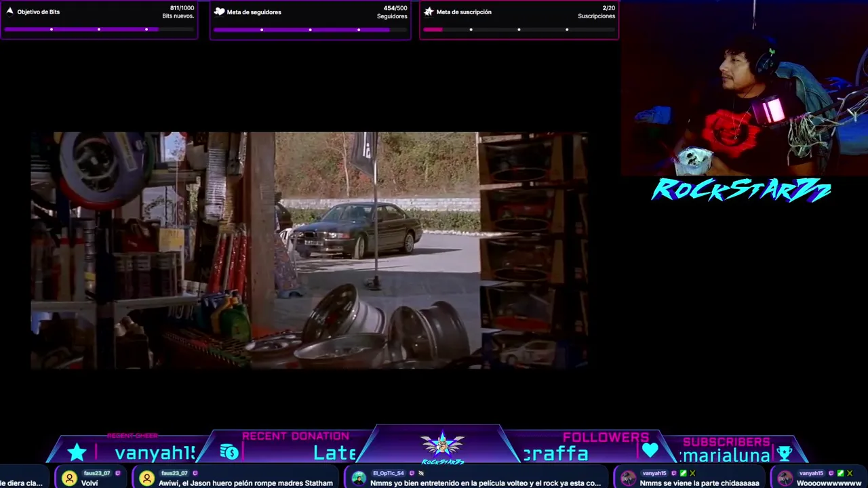
Task: Click the '2/20' subscriptions counter
Action: [x=608, y=8]
